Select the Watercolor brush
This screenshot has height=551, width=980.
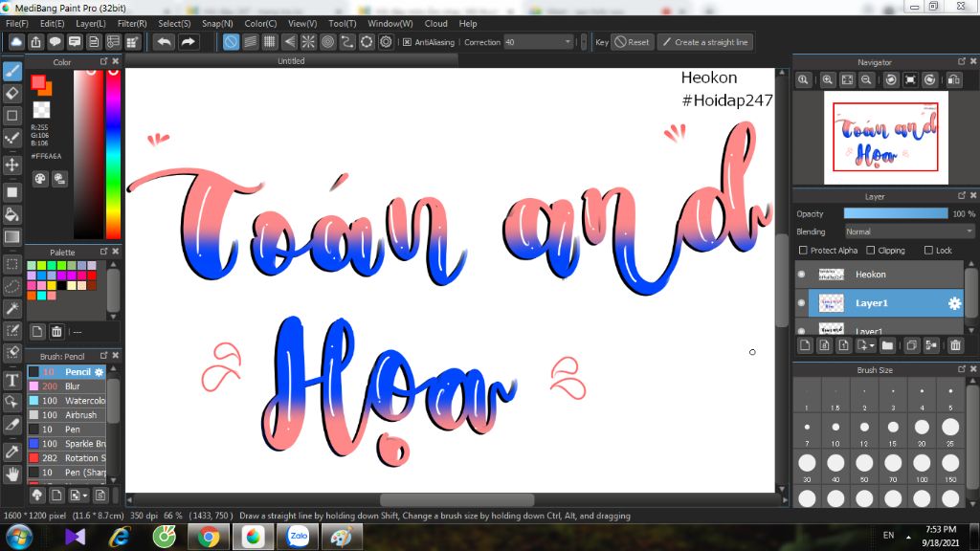point(66,401)
